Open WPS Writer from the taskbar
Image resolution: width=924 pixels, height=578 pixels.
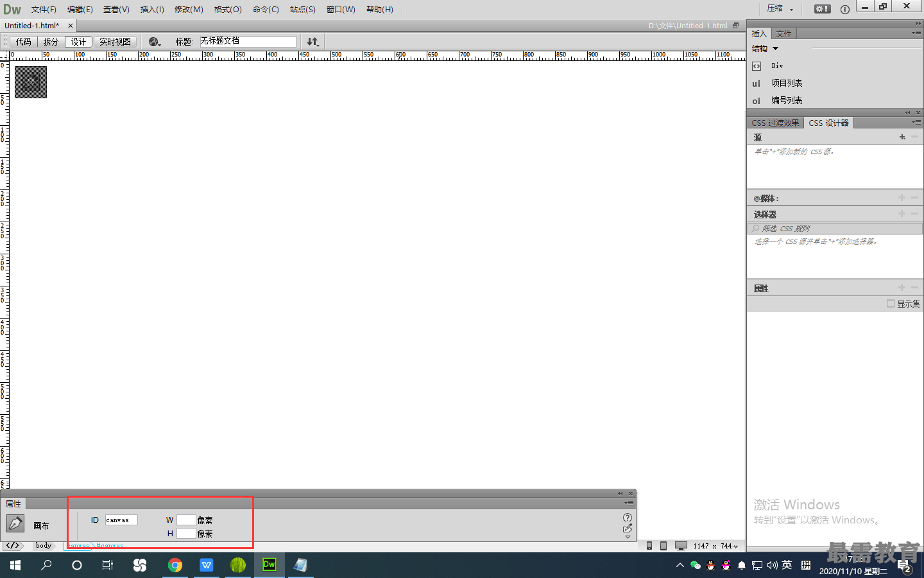coord(206,565)
